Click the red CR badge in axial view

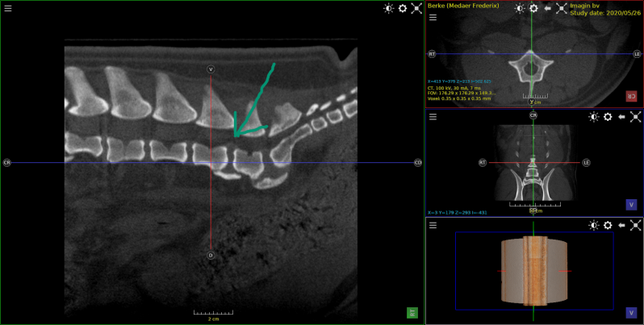[631, 96]
